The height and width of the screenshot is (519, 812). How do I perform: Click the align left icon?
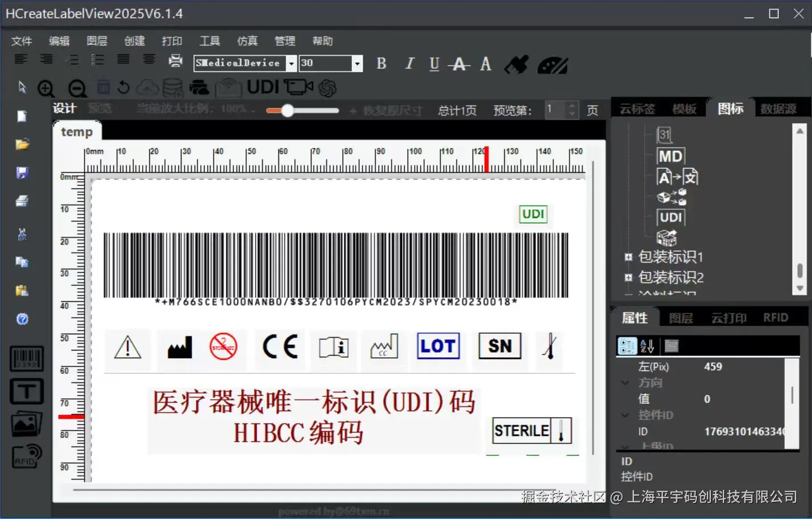(x=21, y=59)
